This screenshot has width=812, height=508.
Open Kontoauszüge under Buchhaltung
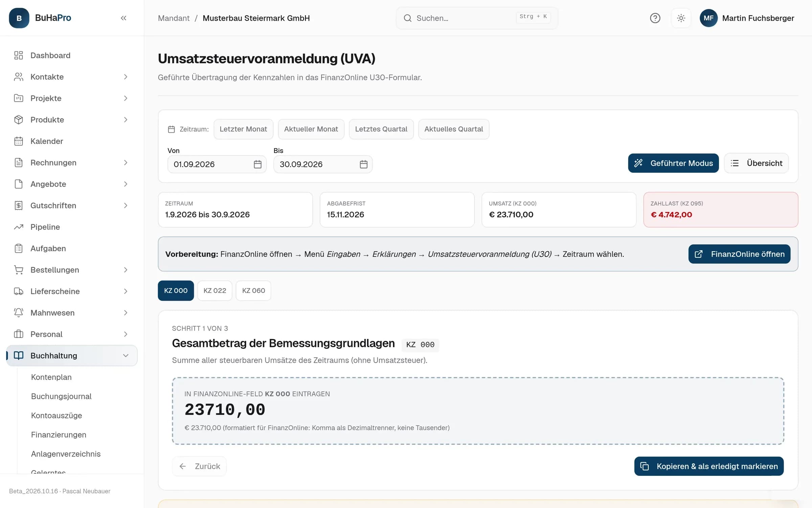[x=57, y=416]
